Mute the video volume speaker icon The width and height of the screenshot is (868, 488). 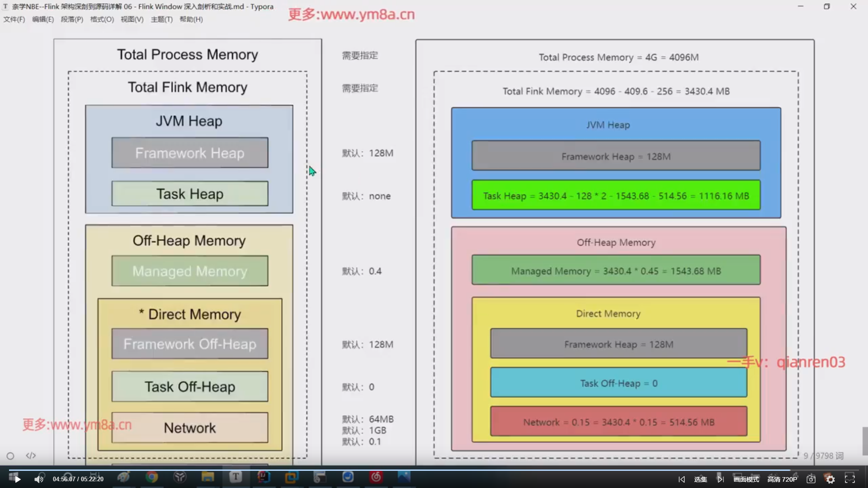tap(39, 479)
